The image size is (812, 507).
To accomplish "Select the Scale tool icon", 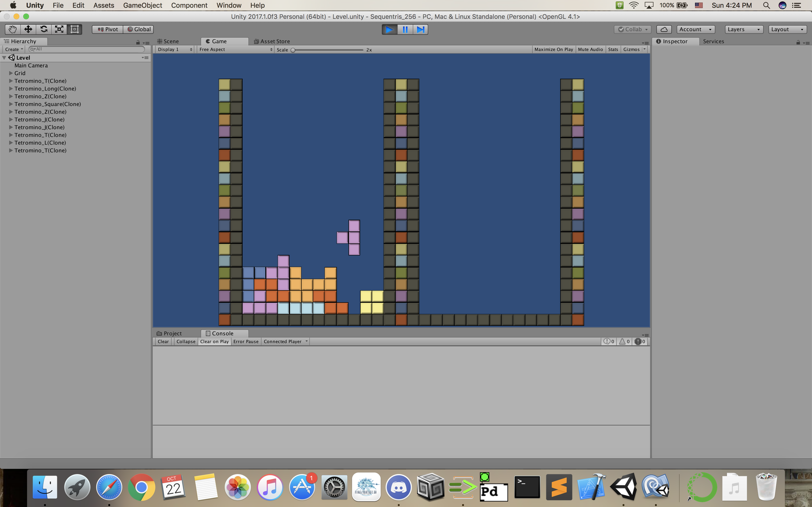I will pyautogui.click(x=59, y=29).
